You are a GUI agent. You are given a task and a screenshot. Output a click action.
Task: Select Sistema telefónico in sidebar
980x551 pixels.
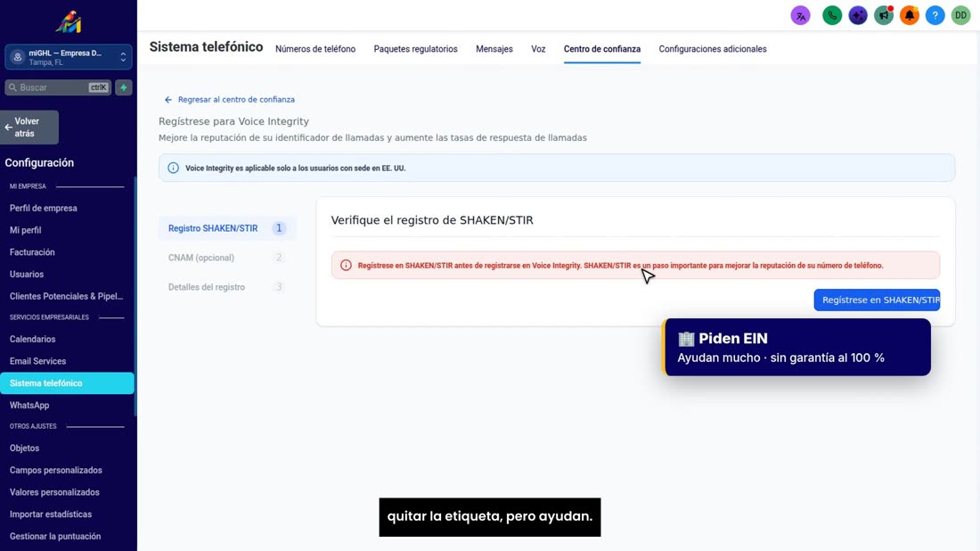click(67, 383)
